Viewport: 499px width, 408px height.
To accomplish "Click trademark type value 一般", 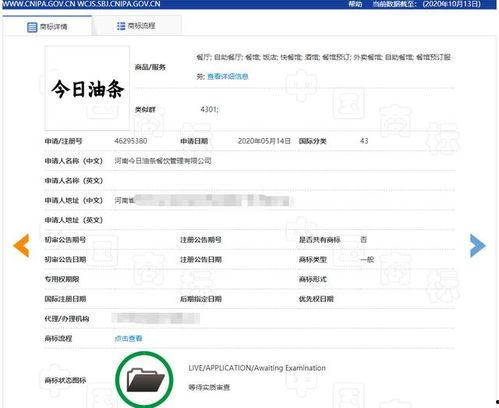I will [x=367, y=259].
